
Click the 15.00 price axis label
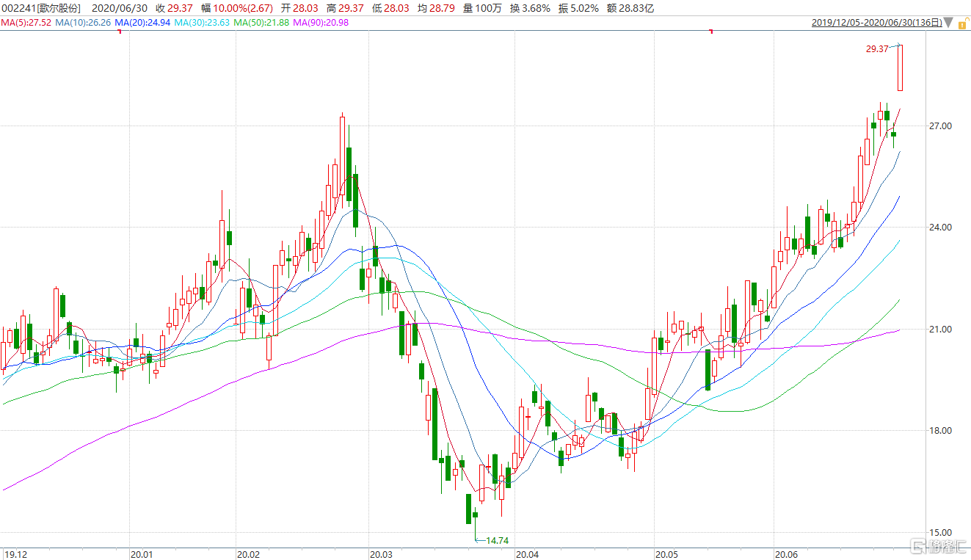click(940, 533)
